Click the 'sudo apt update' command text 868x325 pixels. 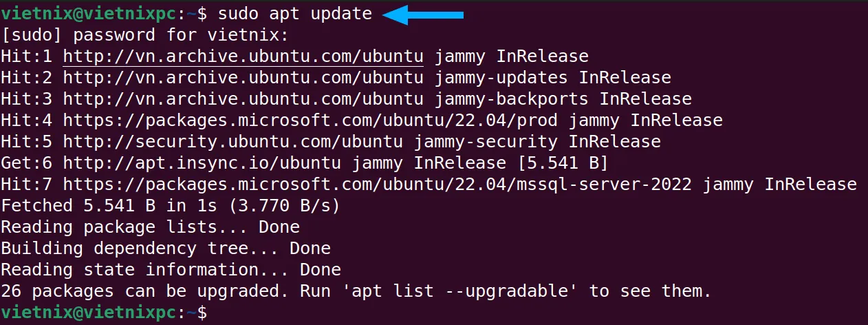point(295,14)
